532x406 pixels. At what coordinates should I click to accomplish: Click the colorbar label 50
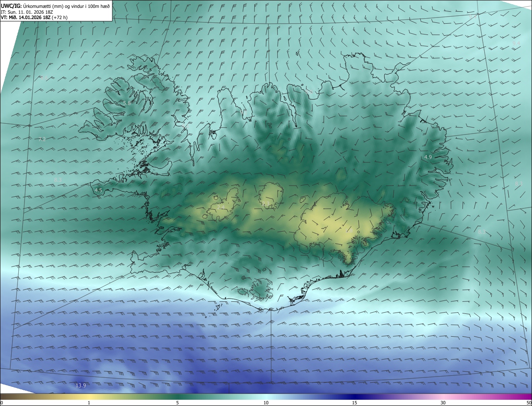click(x=529, y=403)
